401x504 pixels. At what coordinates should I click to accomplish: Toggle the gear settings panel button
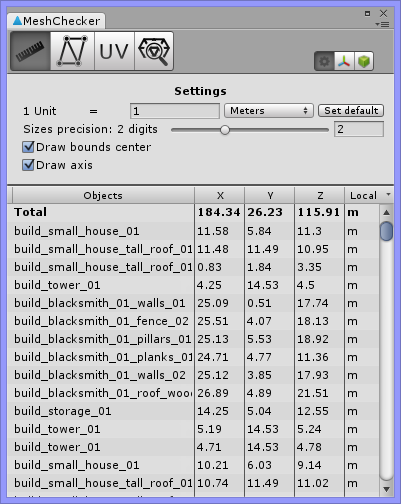(324, 61)
